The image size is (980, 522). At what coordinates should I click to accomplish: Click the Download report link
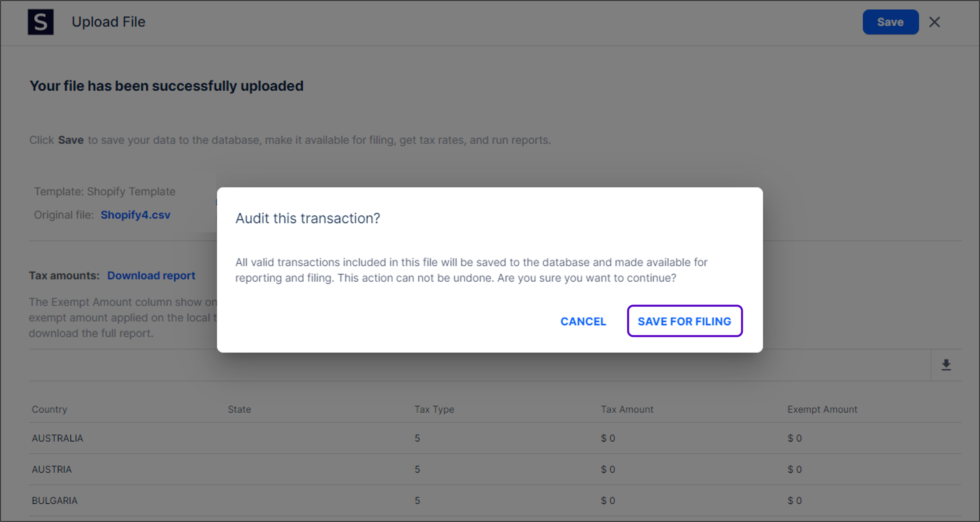151,275
